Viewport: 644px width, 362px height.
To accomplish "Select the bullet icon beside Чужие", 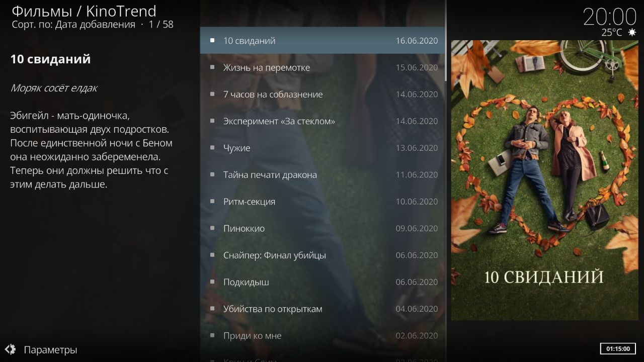I will tap(212, 148).
